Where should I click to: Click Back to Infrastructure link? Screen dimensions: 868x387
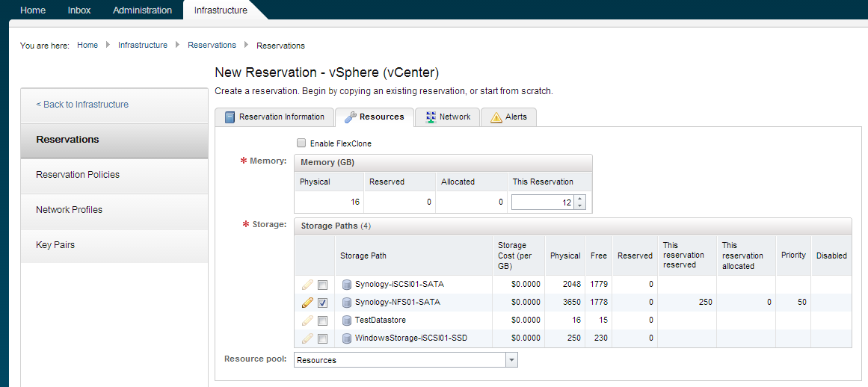pos(82,105)
